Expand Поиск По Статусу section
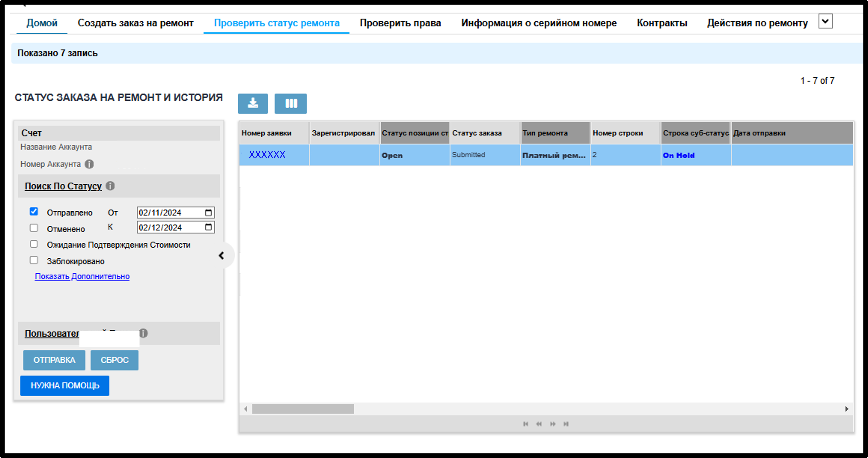 [63, 186]
